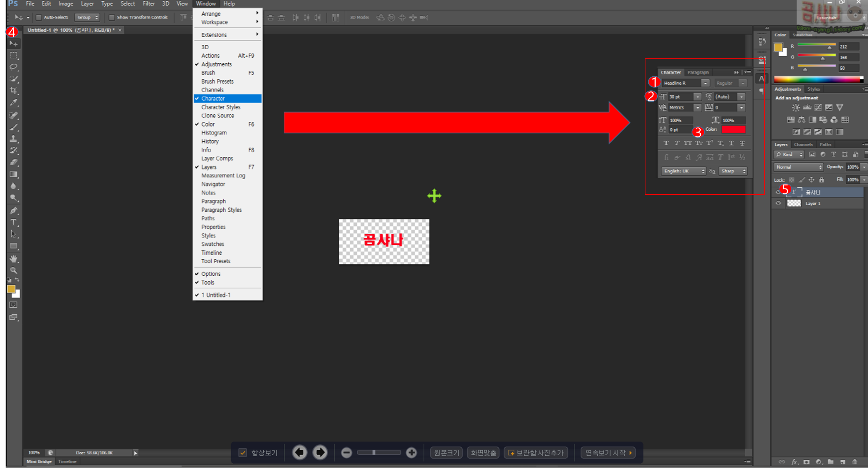
Task: Click the 곰샤나 text layer thumbnail
Action: (x=795, y=192)
